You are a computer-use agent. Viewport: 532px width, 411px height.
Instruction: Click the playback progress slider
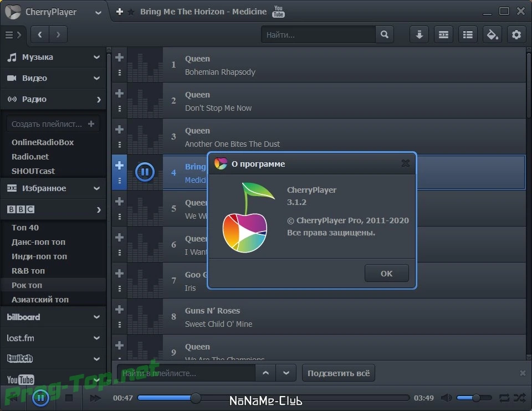[273, 398]
